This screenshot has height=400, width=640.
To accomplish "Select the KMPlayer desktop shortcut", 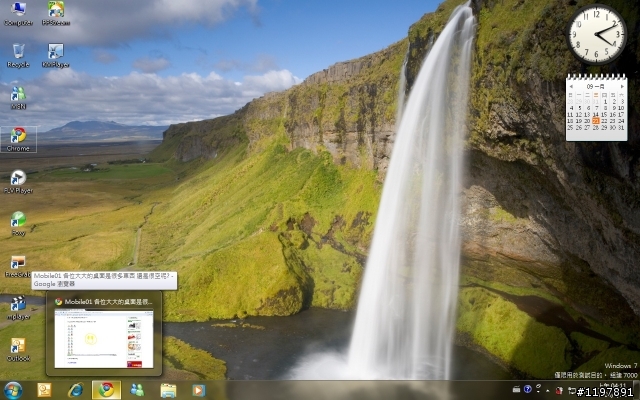I will tap(56, 56).
